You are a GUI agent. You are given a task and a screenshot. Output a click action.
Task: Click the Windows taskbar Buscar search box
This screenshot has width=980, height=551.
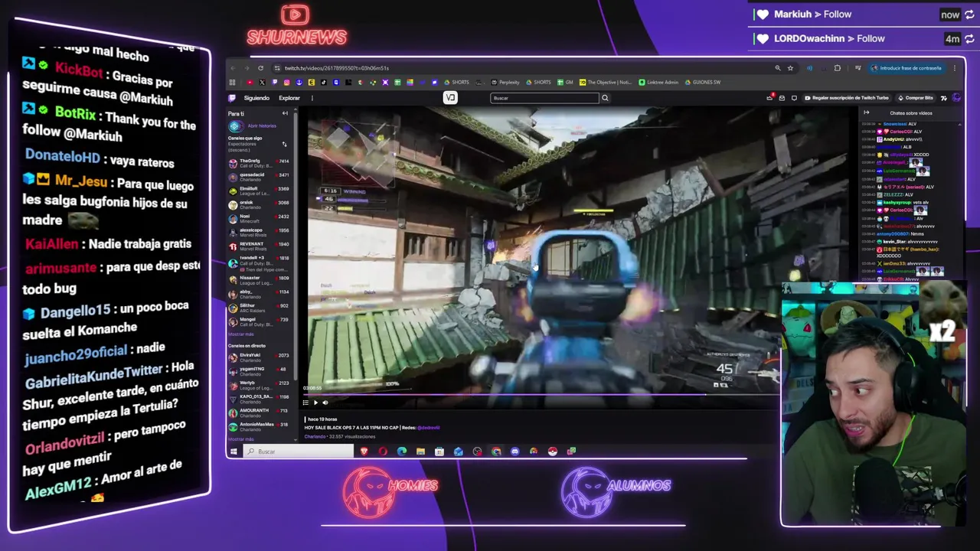[298, 452]
